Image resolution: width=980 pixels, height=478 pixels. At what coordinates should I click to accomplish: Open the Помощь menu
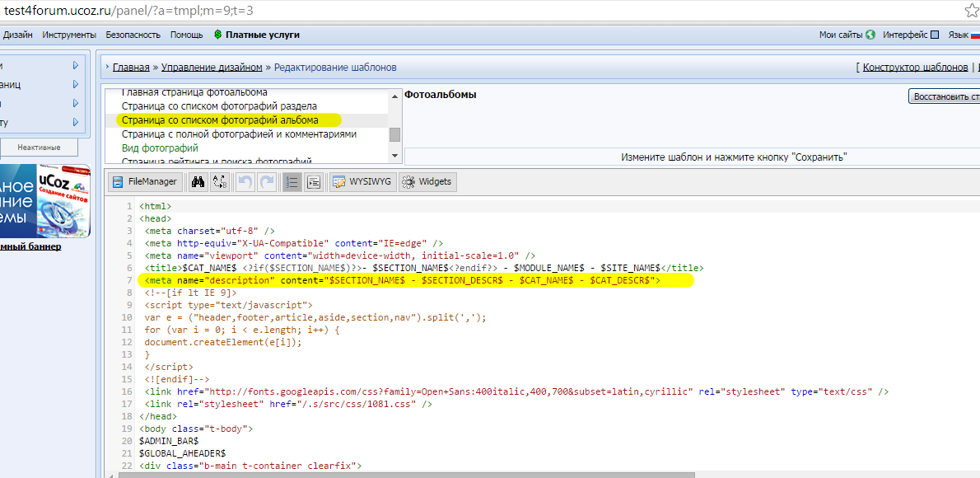pyautogui.click(x=186, y=35)
